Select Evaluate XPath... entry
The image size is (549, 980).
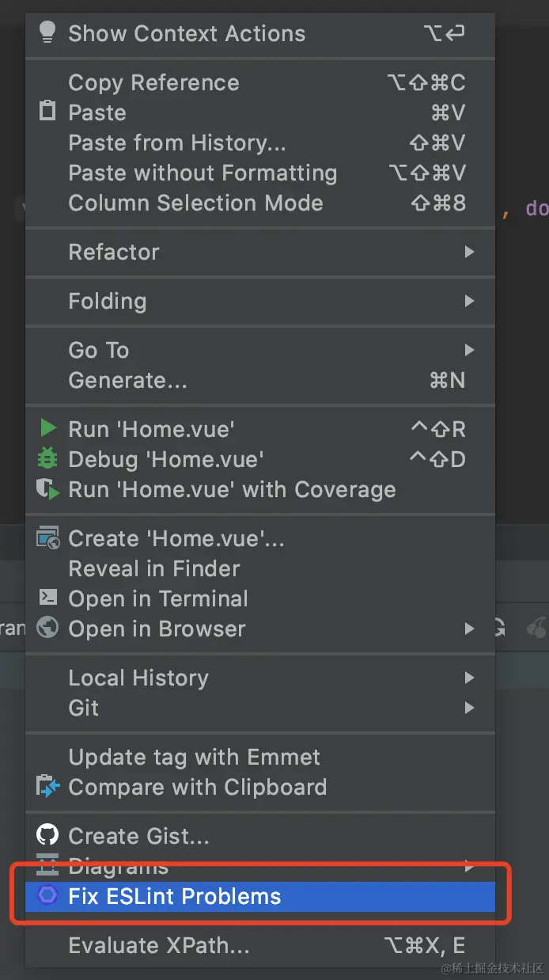159,944
